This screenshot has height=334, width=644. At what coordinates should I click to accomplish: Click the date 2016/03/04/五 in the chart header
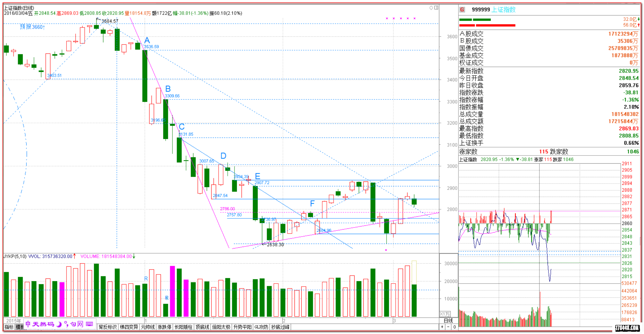(x=18, y=13)
